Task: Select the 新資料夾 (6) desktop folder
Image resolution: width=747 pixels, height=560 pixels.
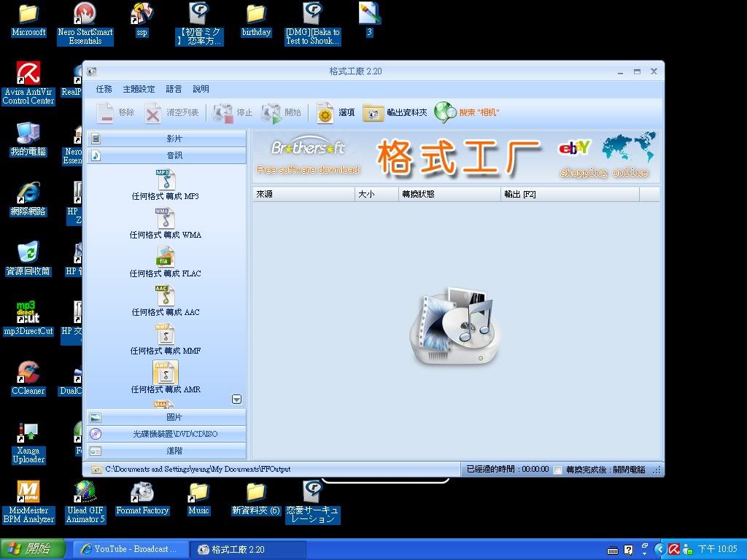Action: [x=256, y=499]
